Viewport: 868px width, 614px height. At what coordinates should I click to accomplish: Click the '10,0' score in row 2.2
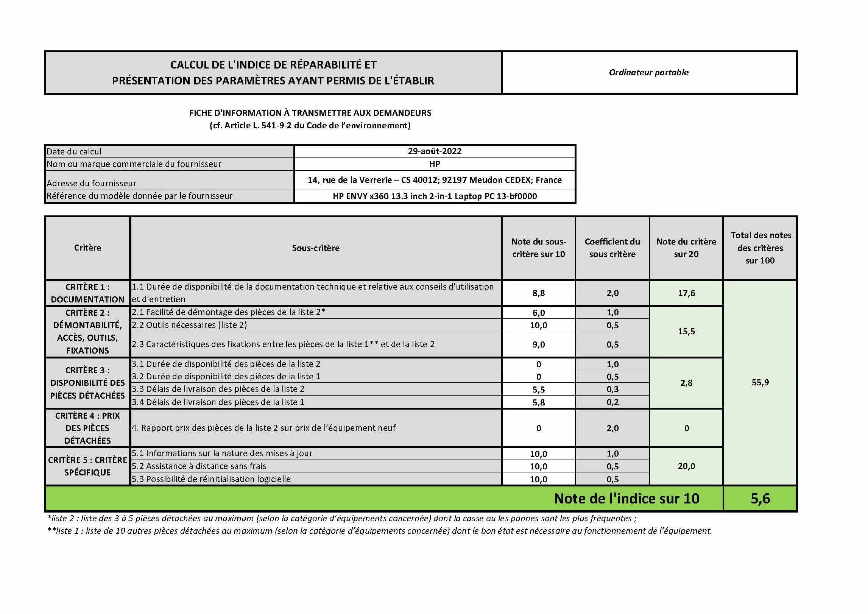point(539,325)
